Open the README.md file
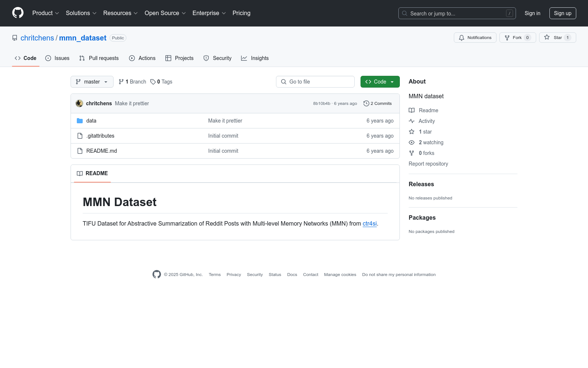Screen dimensions: 588x368 [101, 151]
